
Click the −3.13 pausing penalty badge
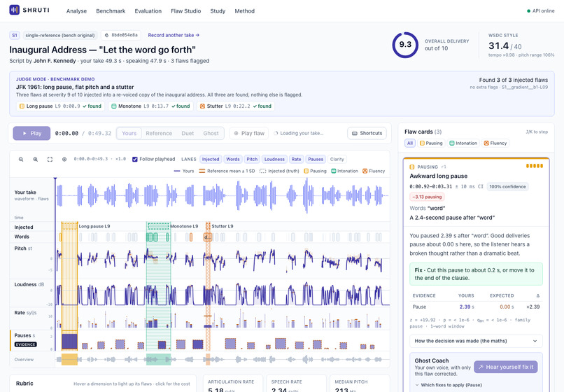pyautogui.click(x=427, y=197)
